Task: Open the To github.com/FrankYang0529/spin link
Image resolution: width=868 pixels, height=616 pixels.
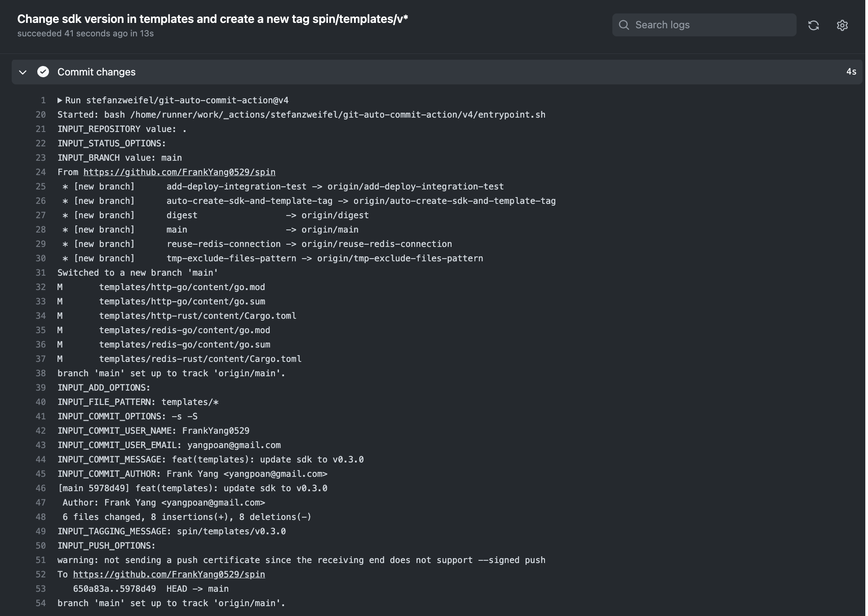Action: [x=168, y=575]
